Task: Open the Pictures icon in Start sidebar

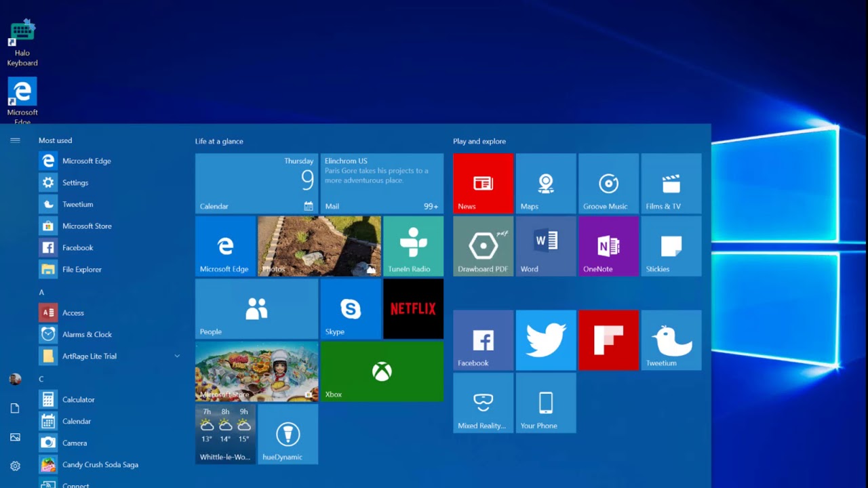Action: (x=15, y=437)
